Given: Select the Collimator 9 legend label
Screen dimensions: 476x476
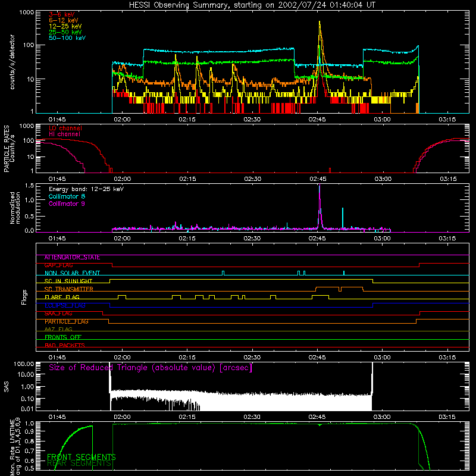Looking at the screenshot, I should click(67, 203).
